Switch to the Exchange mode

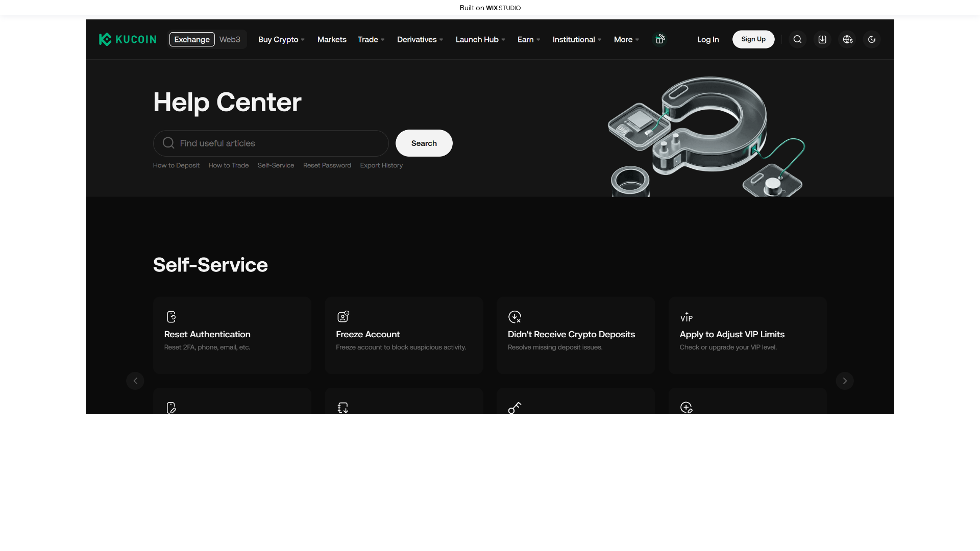(192, 39)
